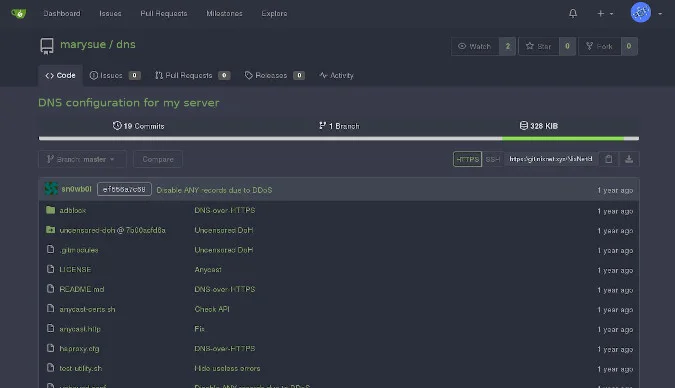Image resolution: width=675 pixels, height=388 pixels.
Task: Open the Releases tab
Action: tap(275, 75)
